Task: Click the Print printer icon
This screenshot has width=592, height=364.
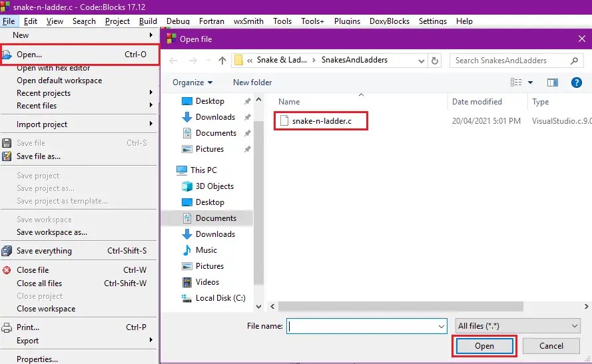Action: (x=7, y=327)
